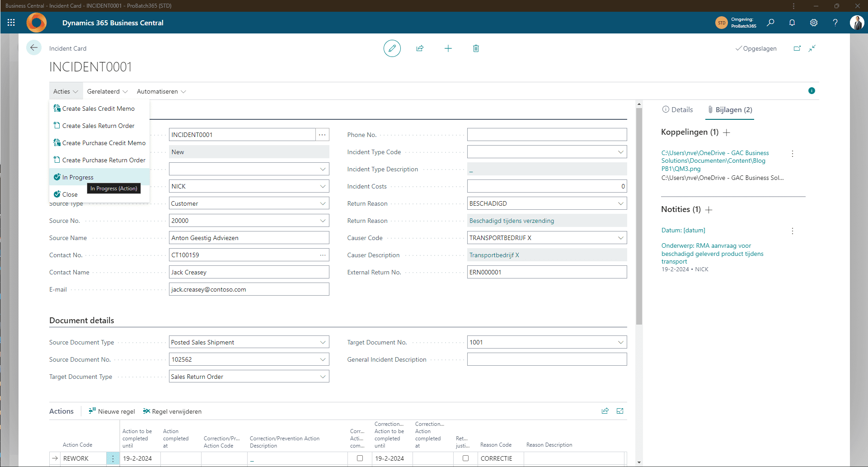Add a new Notitie with plus icon
This screenshot has height=467, width=868.
(x=709, y=210)
